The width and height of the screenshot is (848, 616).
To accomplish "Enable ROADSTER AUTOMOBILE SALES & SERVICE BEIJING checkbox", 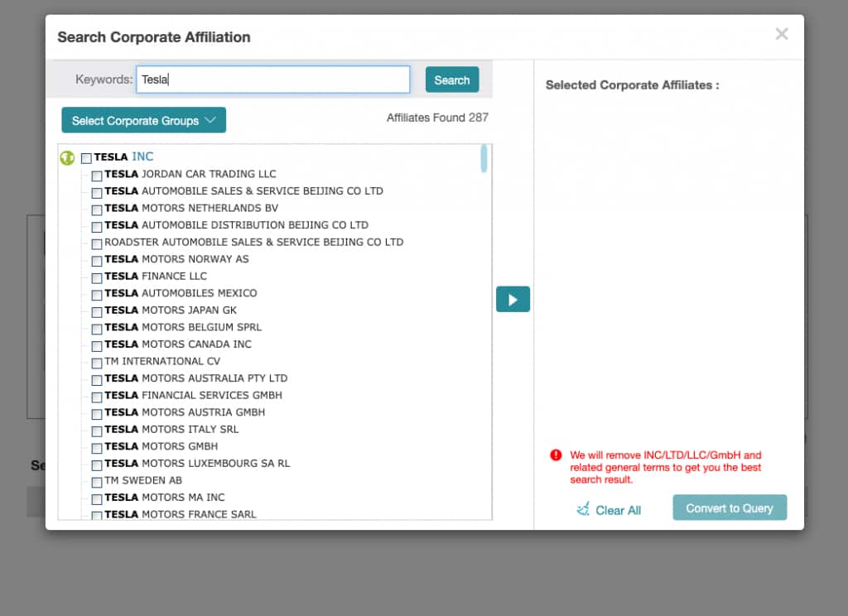I will [x=97, y=244].
